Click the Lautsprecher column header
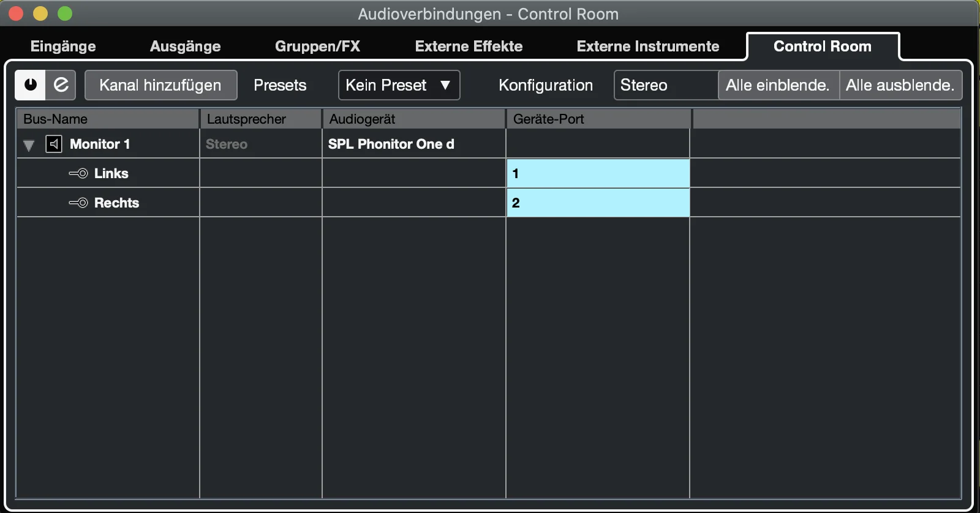This screenshot has height=513, width=980. pyautogui.click(x=261, y=119)
